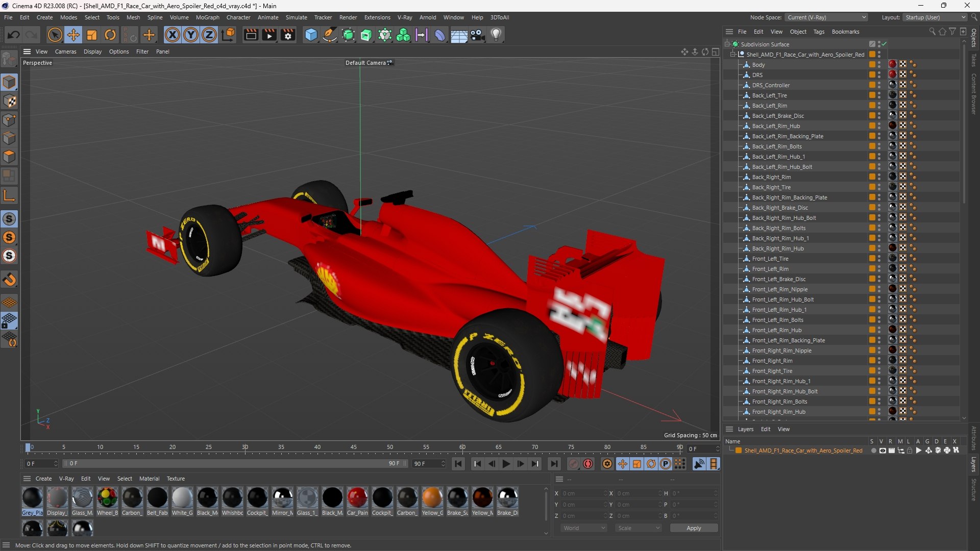Collapse the Shell_AMD_F1_Race_Car object tree
This screenshot has width=980, height=551.
click(x=733, y=54)
